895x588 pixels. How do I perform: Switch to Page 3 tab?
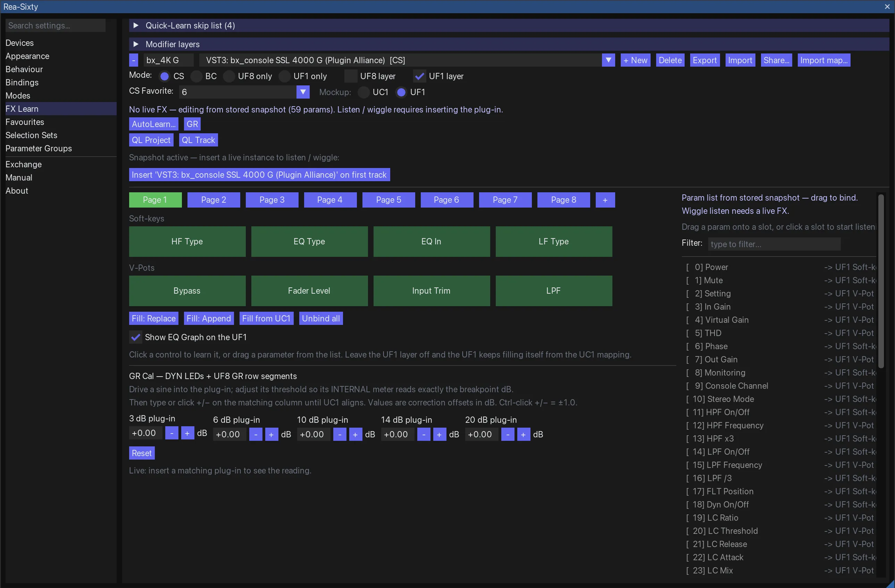coord(272,200)
